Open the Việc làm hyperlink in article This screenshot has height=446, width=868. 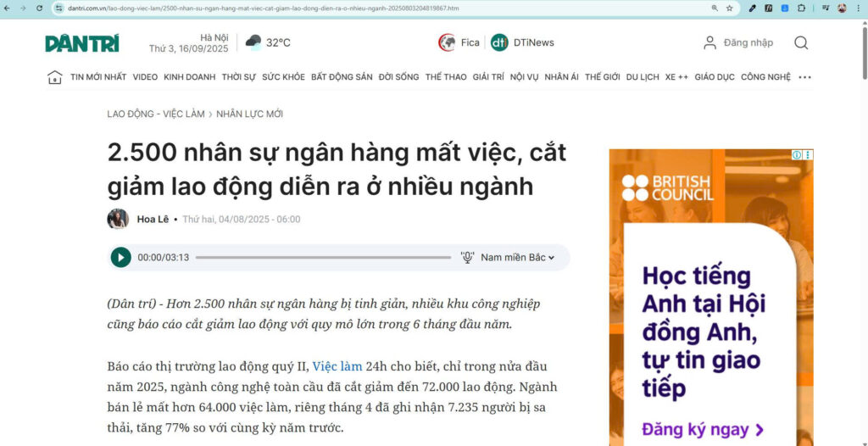click(337, 366)
